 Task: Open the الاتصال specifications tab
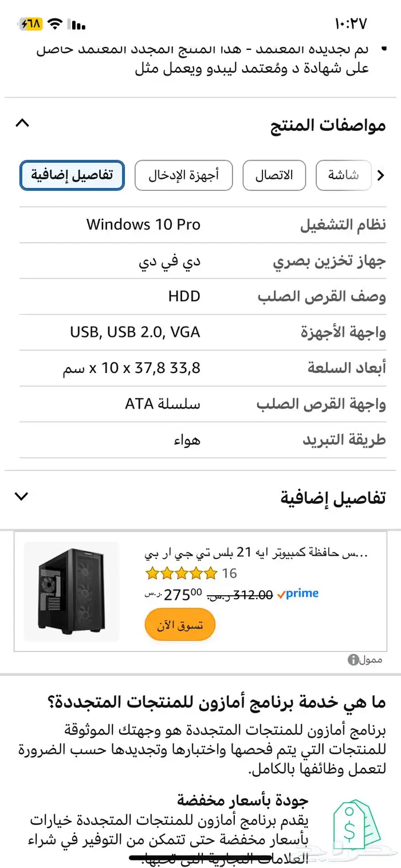274,175
